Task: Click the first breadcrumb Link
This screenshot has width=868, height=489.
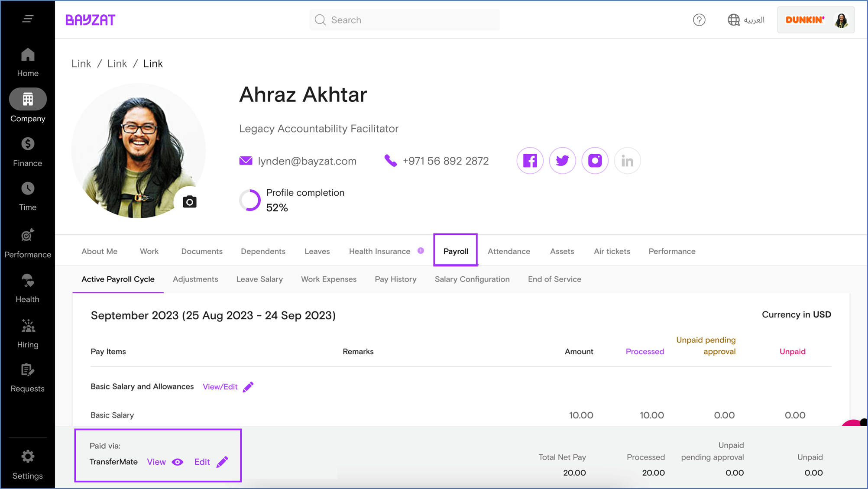Action: coord(81,64)
